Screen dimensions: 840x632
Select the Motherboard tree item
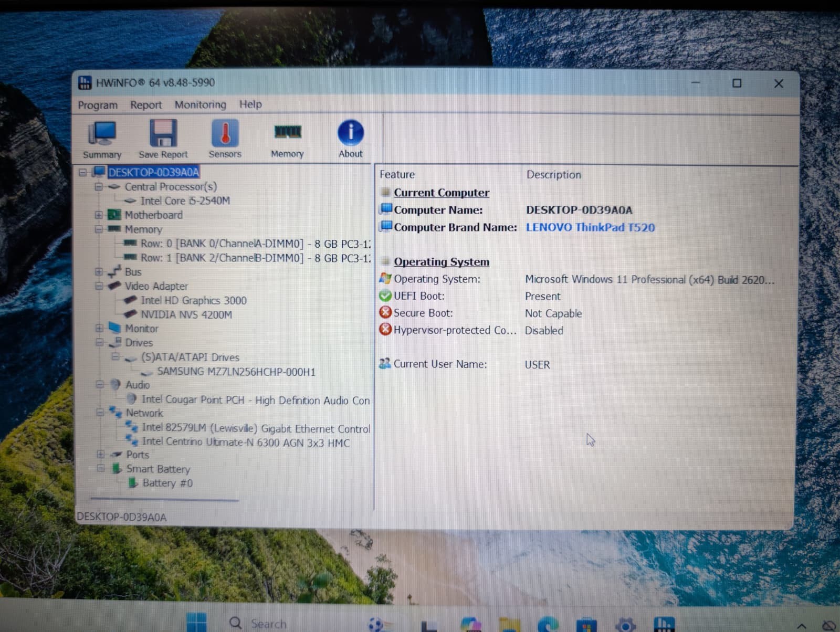click(x=154, y=215)
